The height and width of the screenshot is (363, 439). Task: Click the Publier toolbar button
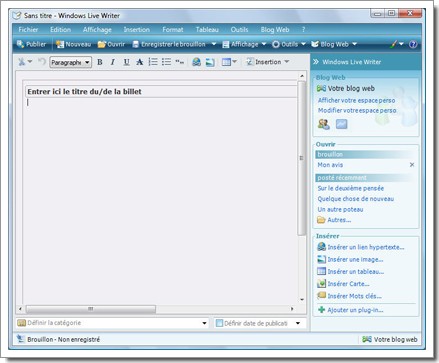coord(31,44)
